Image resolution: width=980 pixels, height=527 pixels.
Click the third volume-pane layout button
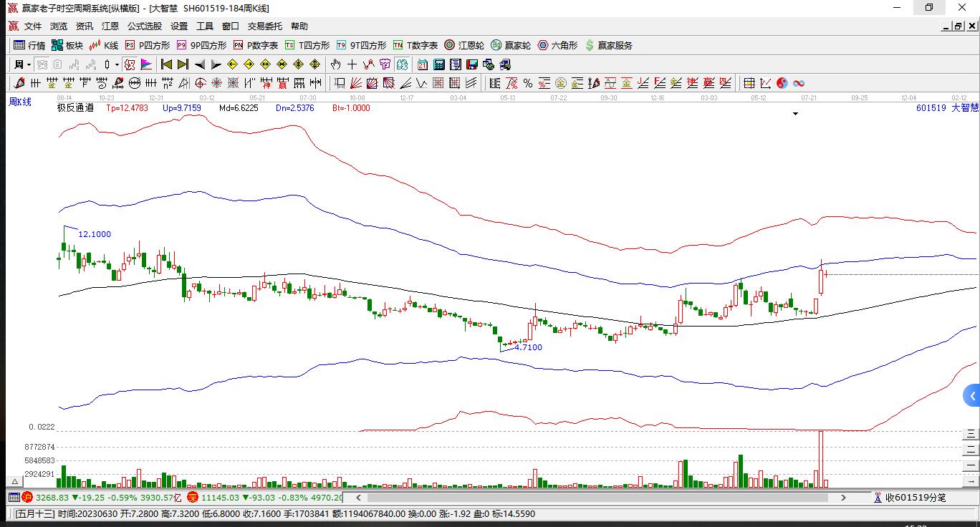pos(971,465)
